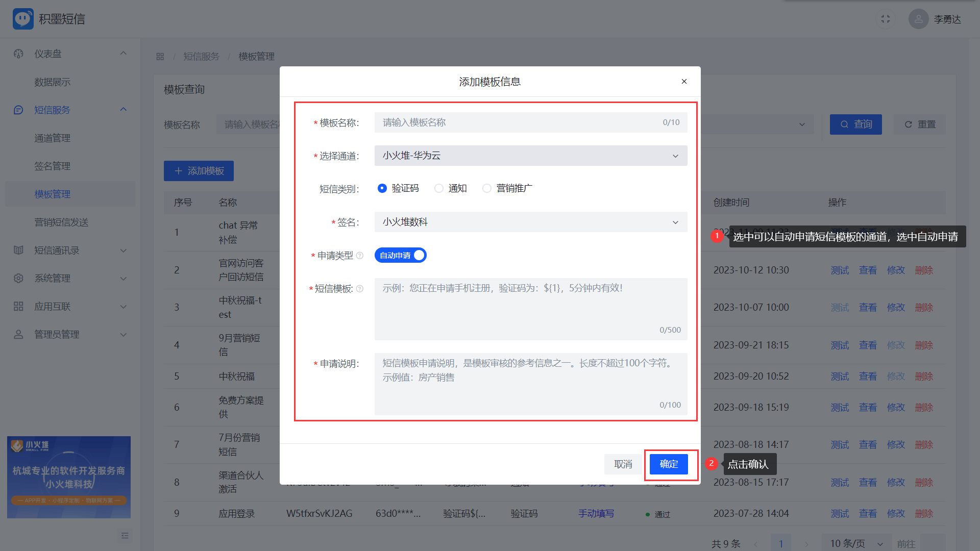Click the fullscreen toggle icon in header

coord(886,19)
